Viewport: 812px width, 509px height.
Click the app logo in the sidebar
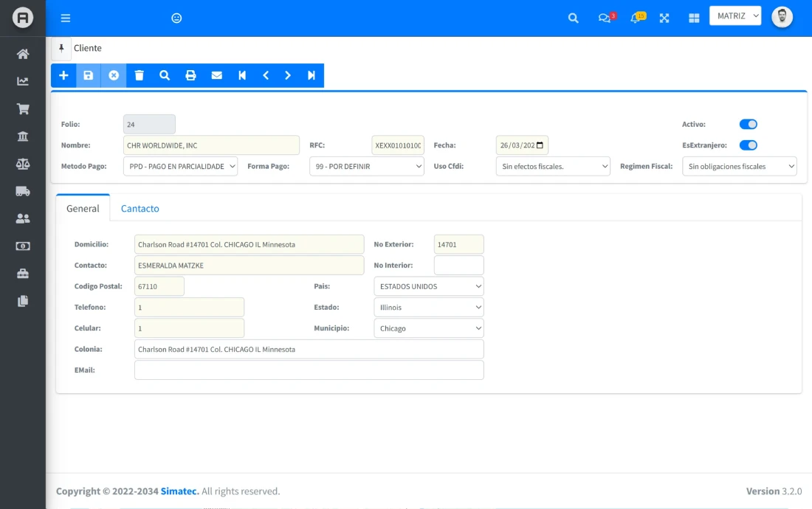[23, 18]
